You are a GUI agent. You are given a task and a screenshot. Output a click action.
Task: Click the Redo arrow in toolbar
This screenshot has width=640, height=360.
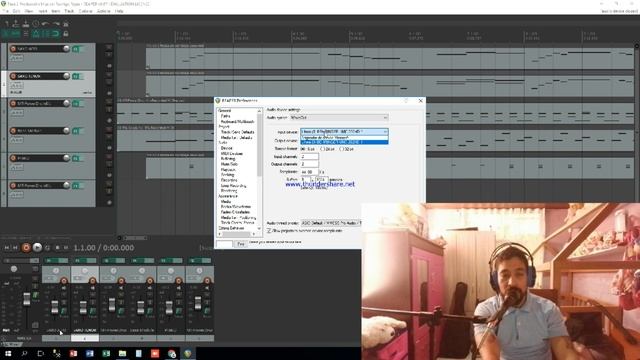coord(56,24)
